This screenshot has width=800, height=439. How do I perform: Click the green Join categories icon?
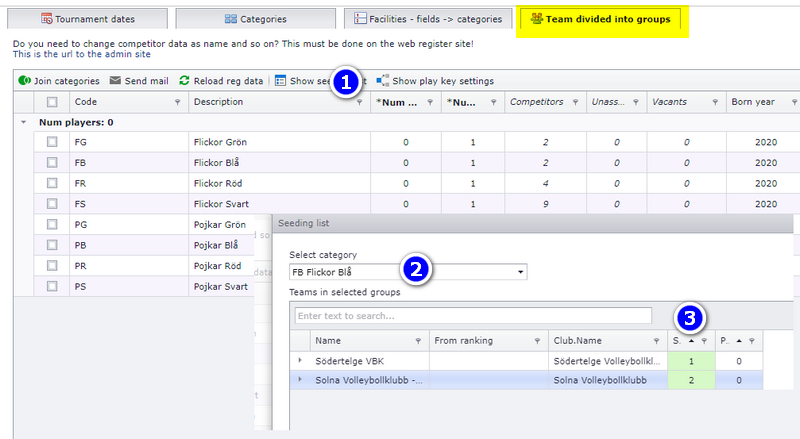click(x=24, y=81)
